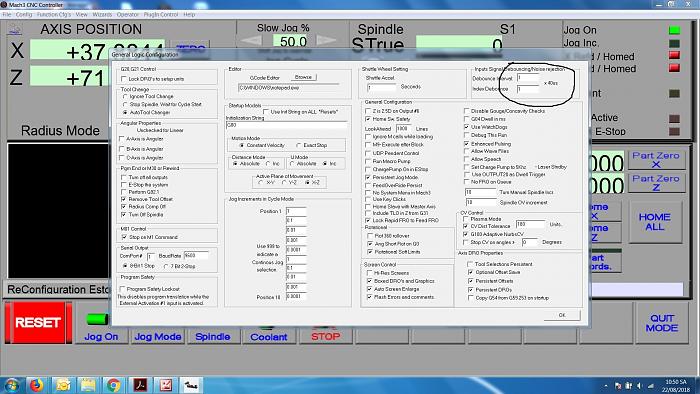Image resolution: width=700 pixels, height=394 pixels.
Task: Enable Program Safety Lockout checkbox
Action: coord(123,289)
